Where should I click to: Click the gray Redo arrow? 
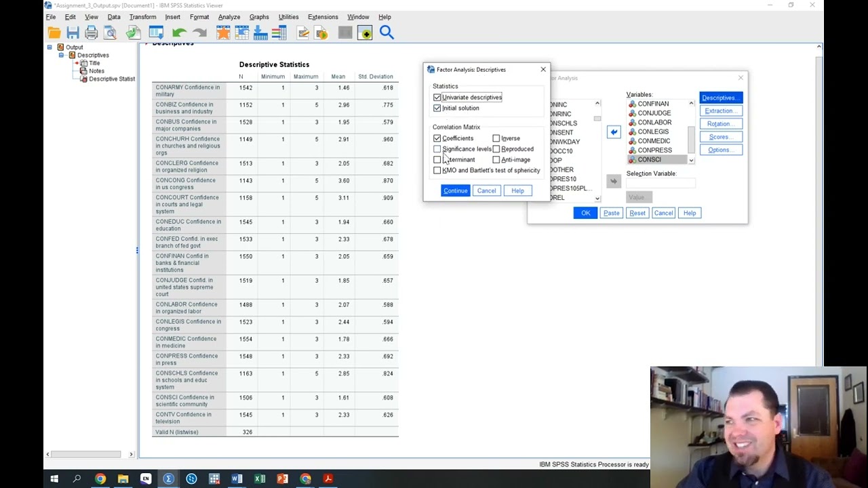(199, 33)
